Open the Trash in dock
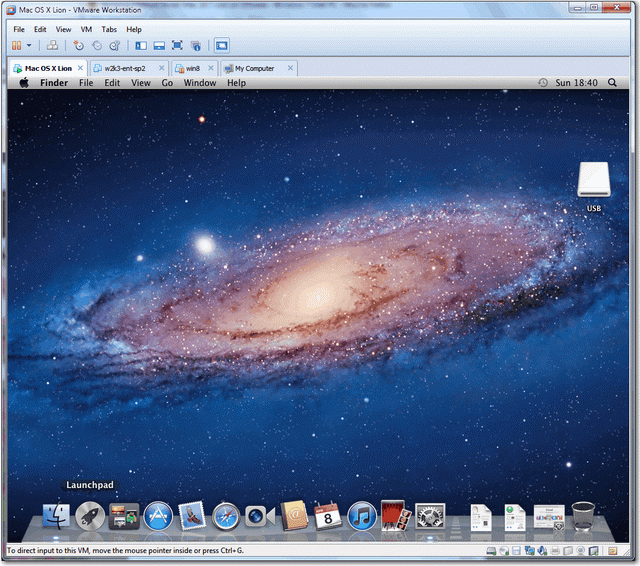This screenshot has width=640, height=566. pos(583,516)
